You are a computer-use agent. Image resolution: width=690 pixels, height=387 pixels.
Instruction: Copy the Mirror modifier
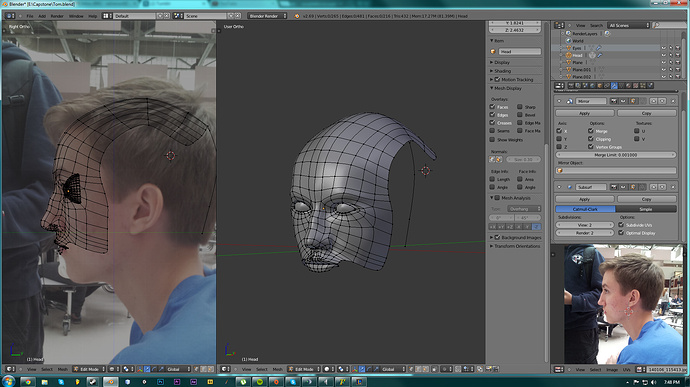pos(646,113)
